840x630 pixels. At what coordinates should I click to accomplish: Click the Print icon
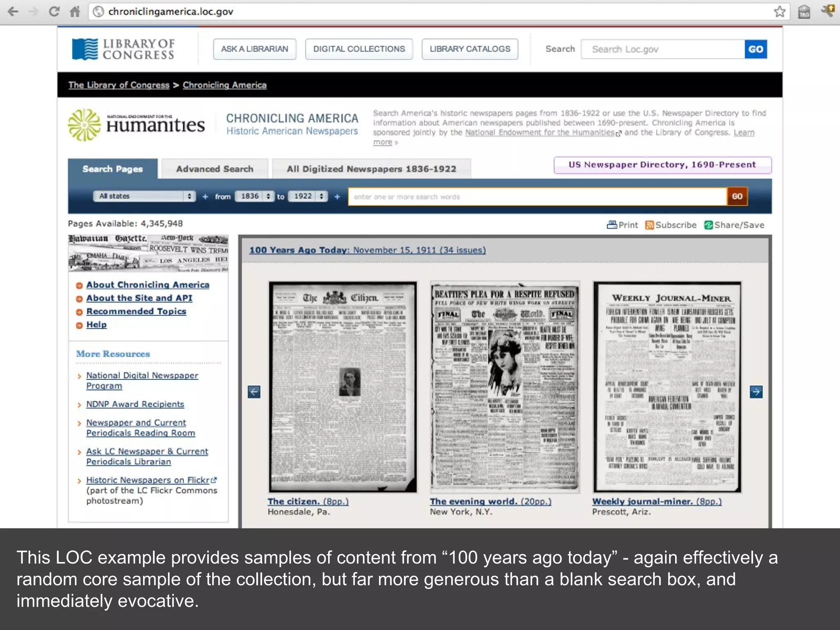pyautogui.click(x=612, y=225)
